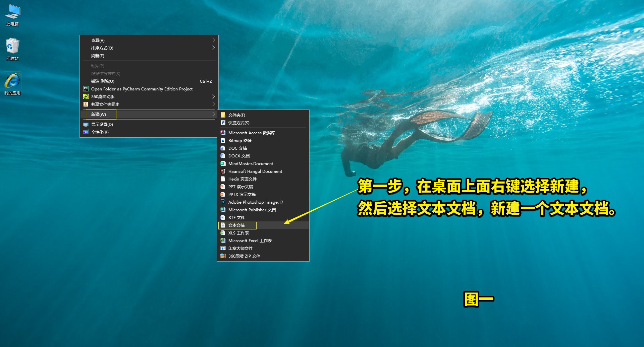Expand the 360桌面助手 submenu arrow
This screenshot has width=644, height=347.
pyautogui.click(x=213, y=96)
